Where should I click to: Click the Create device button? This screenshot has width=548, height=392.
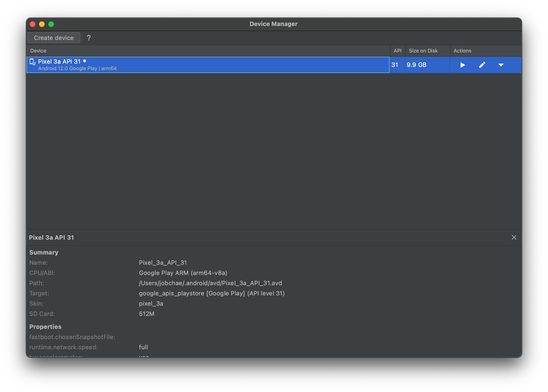[x=54, y=38]
